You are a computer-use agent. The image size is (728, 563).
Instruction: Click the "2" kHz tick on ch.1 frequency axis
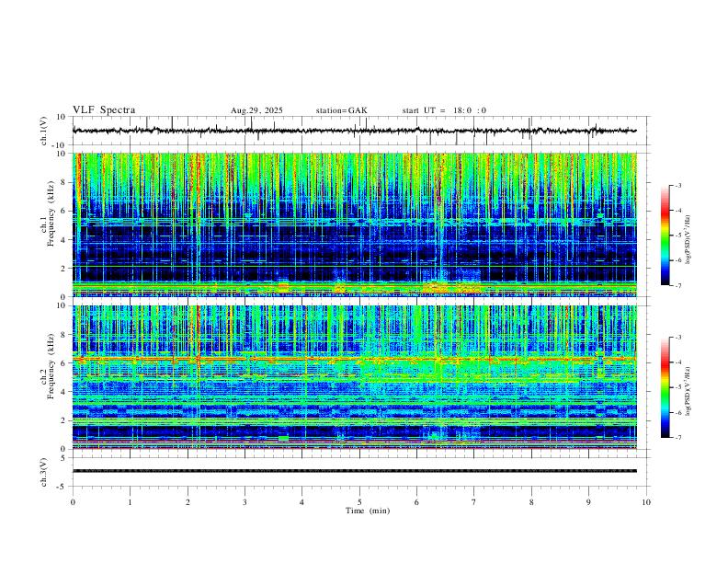[x=63, y=268]
